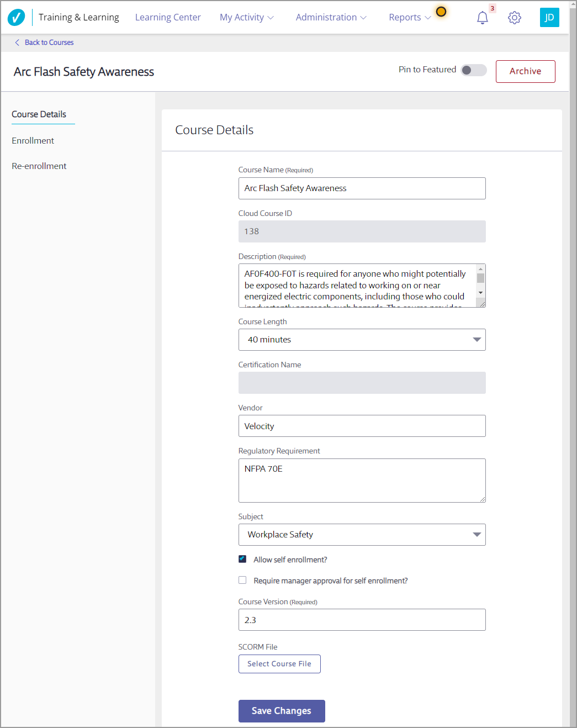Open the Subject dropdown
Screen dimensions: 577x728
point(362,535)
